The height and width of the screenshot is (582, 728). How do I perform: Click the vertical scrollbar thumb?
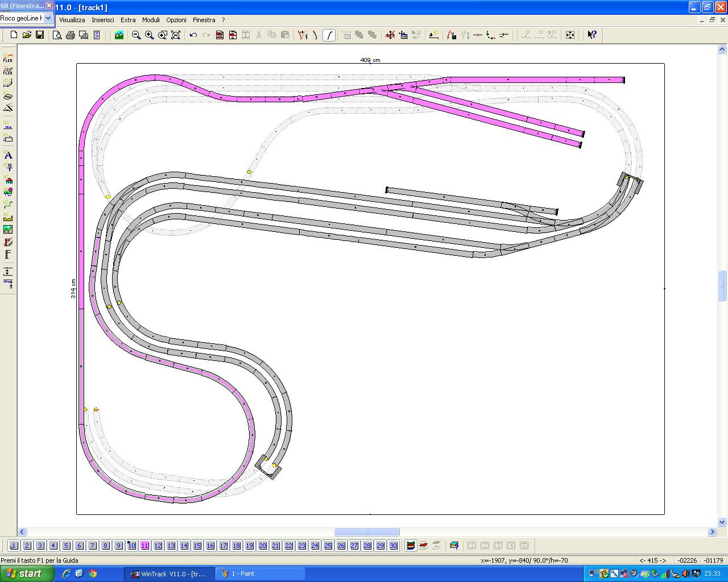(x=722, y=286)
